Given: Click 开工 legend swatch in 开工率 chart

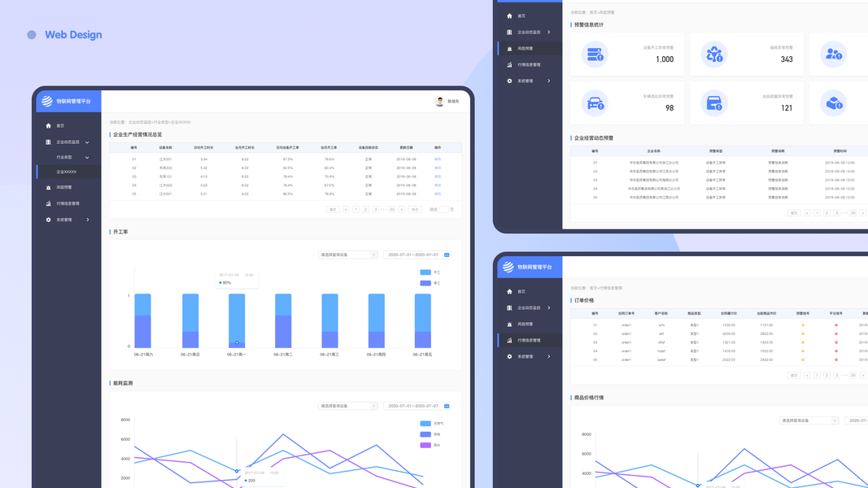Looking at the screenshot, I should (425, 272).
